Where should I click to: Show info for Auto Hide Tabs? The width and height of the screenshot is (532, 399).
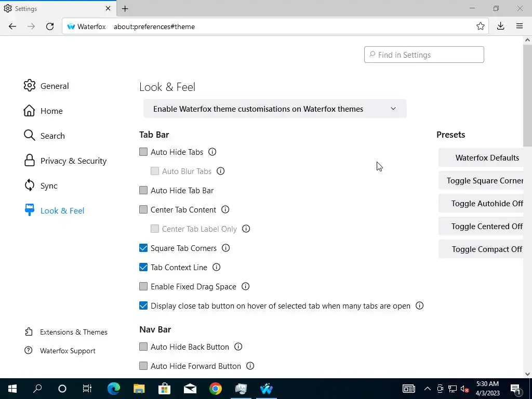pyautogui.click(x=212, y=152)
